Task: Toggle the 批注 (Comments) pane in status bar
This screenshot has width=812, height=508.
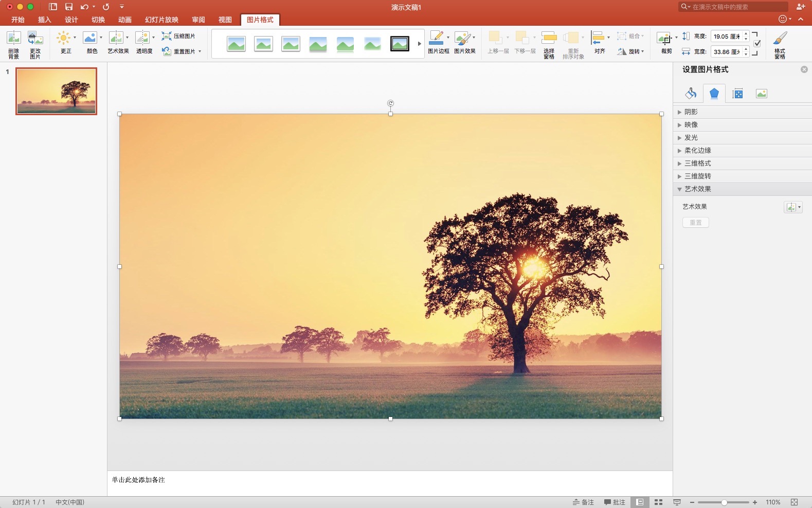Action: (615, 502)
